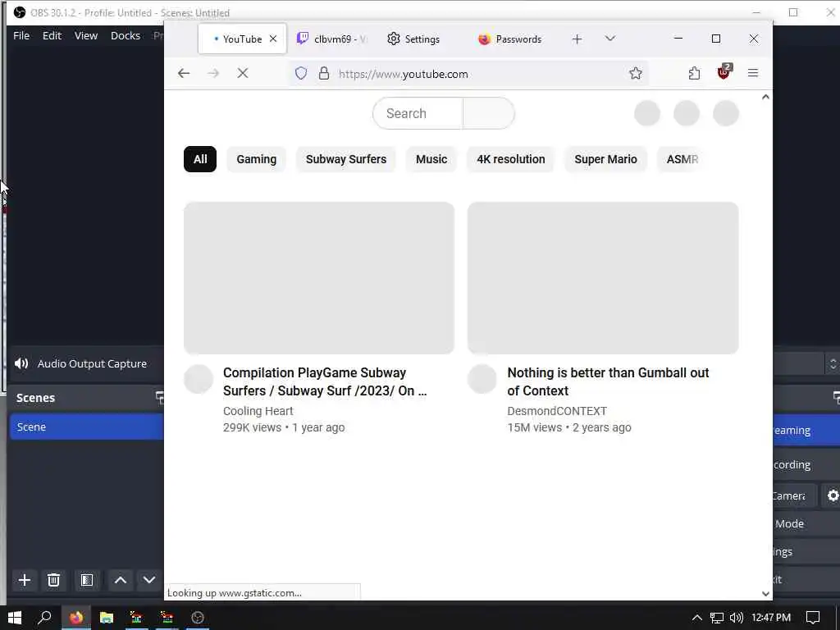Image resolution: width=840 pixels, height=630 pixels.
Task: Click the YouTube address bar URL
Action: [x=403, y=74]
